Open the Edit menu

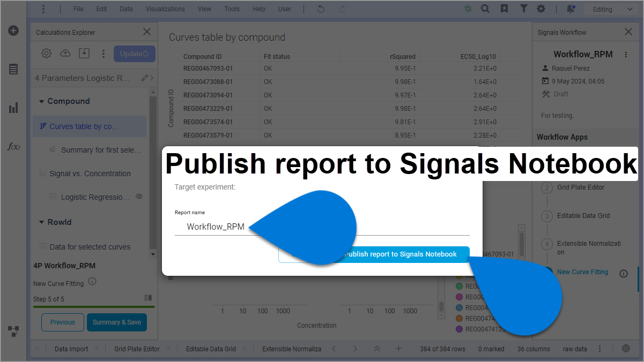coord(101,9)
